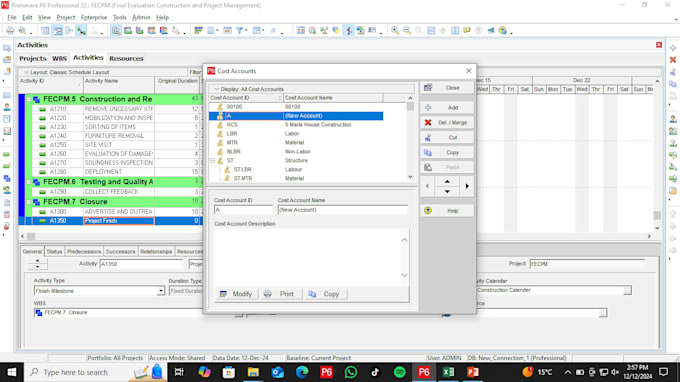Screen dimensions: 680x382
Task: Click the Zoom Out magnifier icon
Action: point(407,30)
